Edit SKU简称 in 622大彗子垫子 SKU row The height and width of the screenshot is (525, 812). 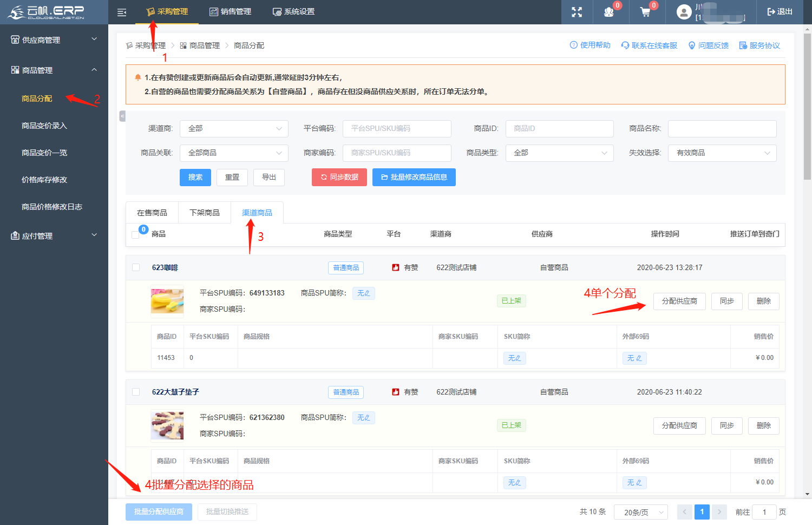[x=514, y=483]
